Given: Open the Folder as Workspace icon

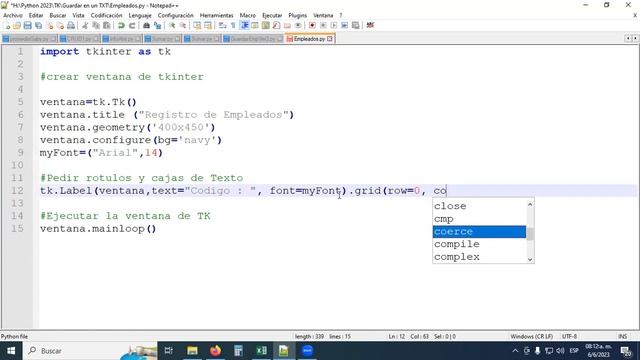Looking at the screenshot, I should coord(287,25).
